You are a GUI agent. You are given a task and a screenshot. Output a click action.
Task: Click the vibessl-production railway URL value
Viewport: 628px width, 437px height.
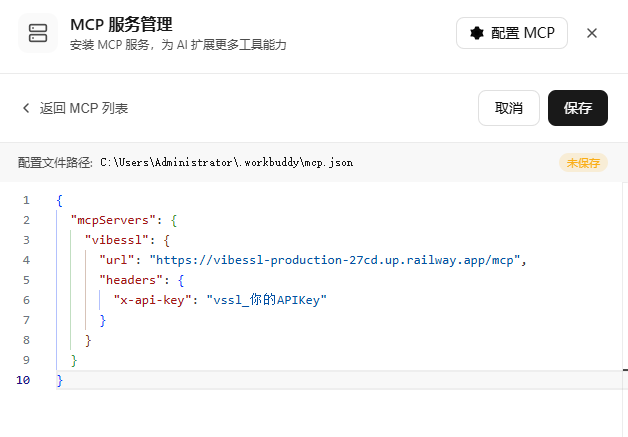click(x=335, y=260)
